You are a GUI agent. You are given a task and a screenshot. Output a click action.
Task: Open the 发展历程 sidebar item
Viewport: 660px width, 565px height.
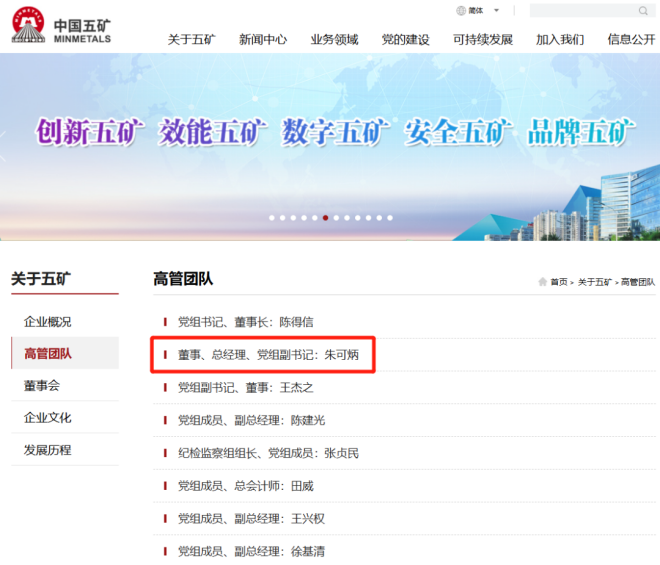pos(48,450)
